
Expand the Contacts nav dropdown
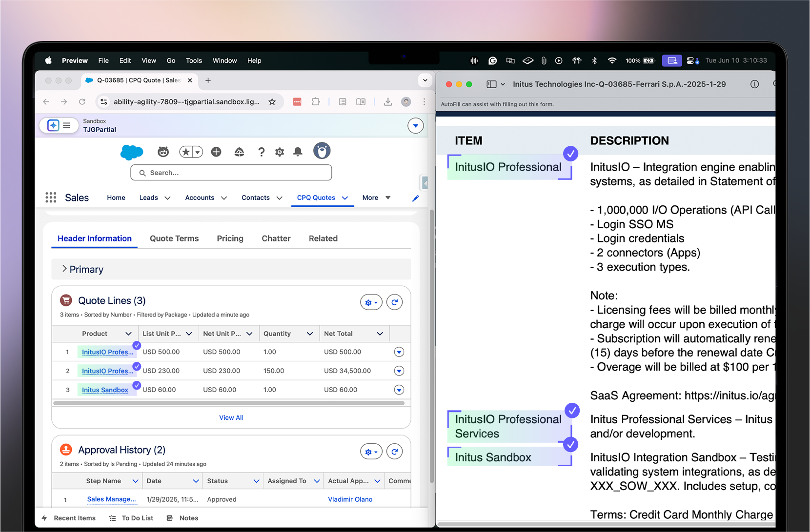[x=279, y=198]
